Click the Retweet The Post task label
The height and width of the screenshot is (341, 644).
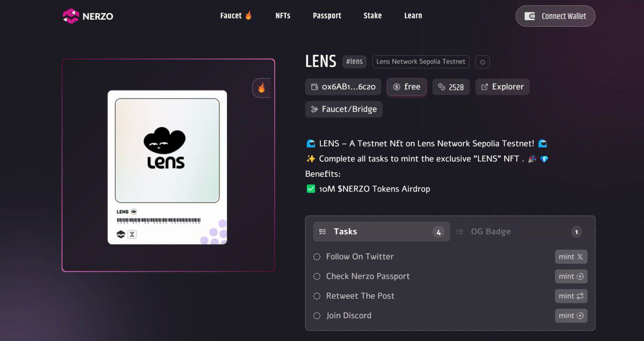pyautogui.click(x=360, y=296)
